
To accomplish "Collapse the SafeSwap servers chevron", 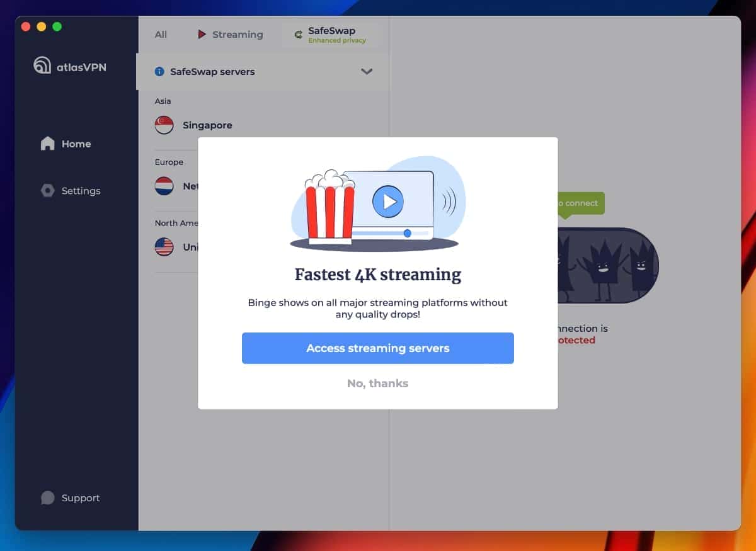I will (367, 72).
